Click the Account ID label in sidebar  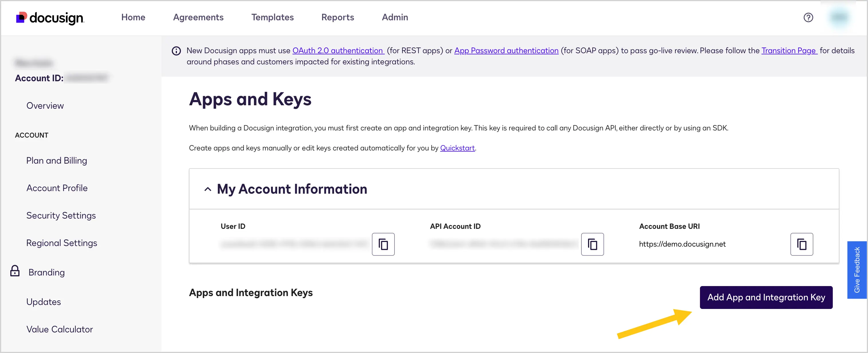point(39,78)
